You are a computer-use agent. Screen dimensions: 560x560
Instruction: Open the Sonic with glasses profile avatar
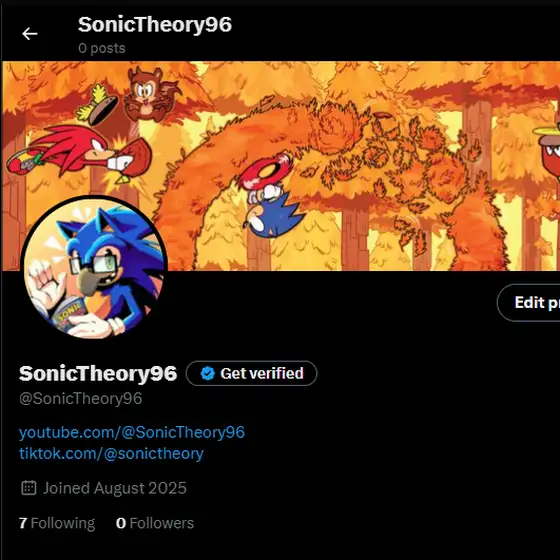click(x=94, y=268)
